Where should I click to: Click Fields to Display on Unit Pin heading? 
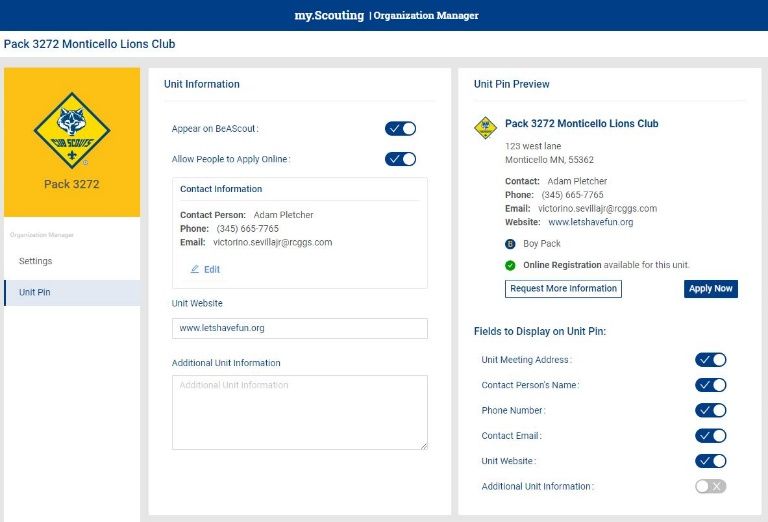click(x=540, y=332)
